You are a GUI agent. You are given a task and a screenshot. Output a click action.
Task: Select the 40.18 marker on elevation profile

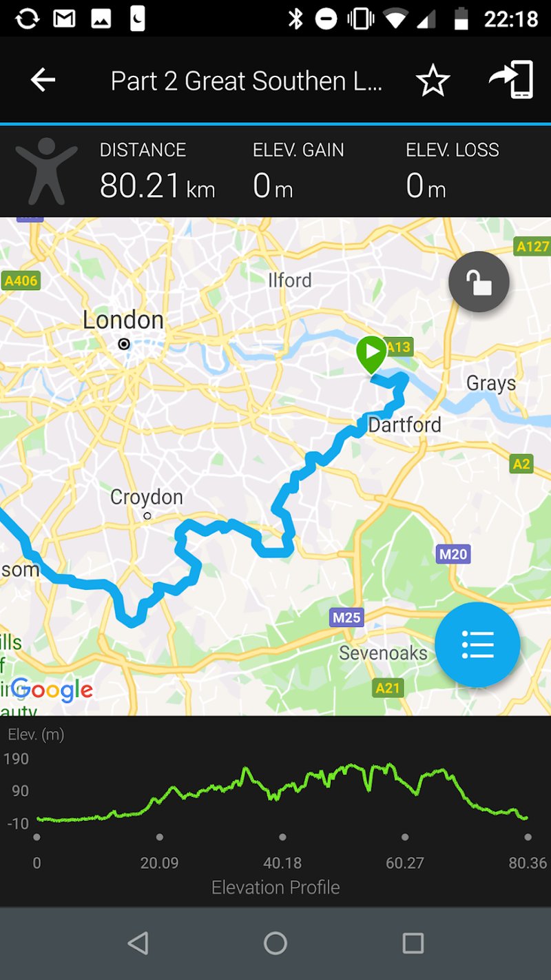click(282, 837)
